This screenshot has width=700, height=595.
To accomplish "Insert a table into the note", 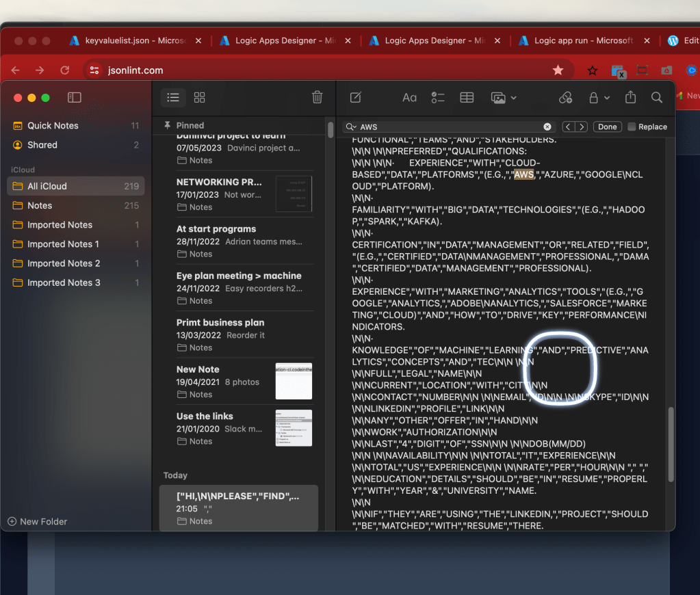I will 467,97.
